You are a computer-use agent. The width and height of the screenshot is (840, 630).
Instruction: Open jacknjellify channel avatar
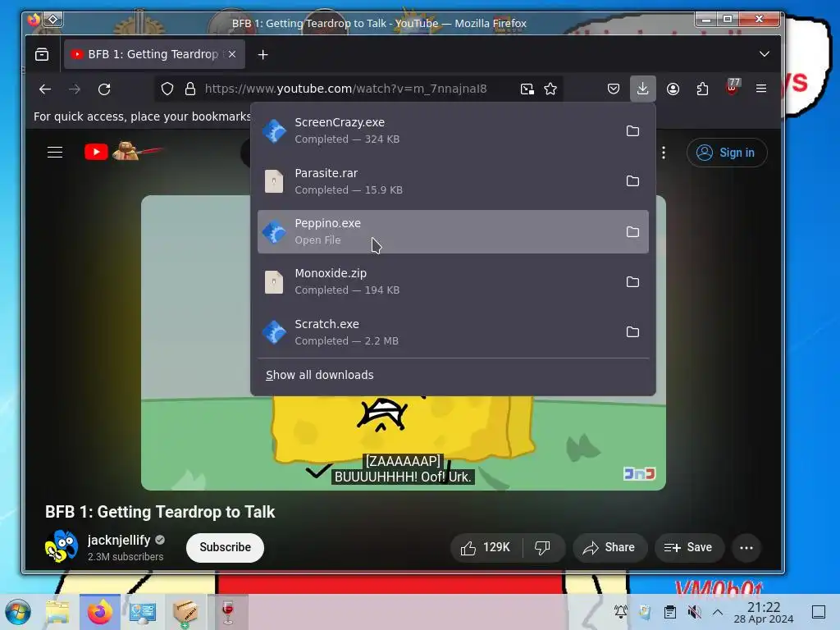point(61,547)
